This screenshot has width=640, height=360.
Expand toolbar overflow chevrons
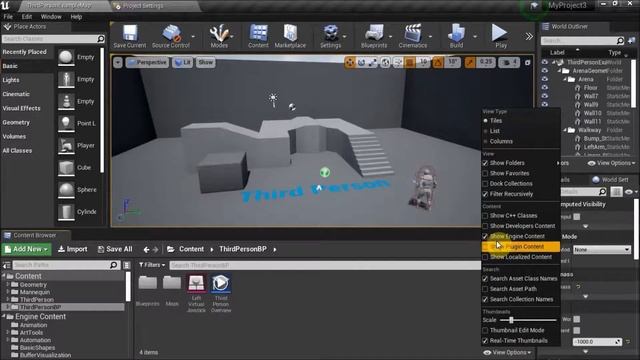(529, 36)
